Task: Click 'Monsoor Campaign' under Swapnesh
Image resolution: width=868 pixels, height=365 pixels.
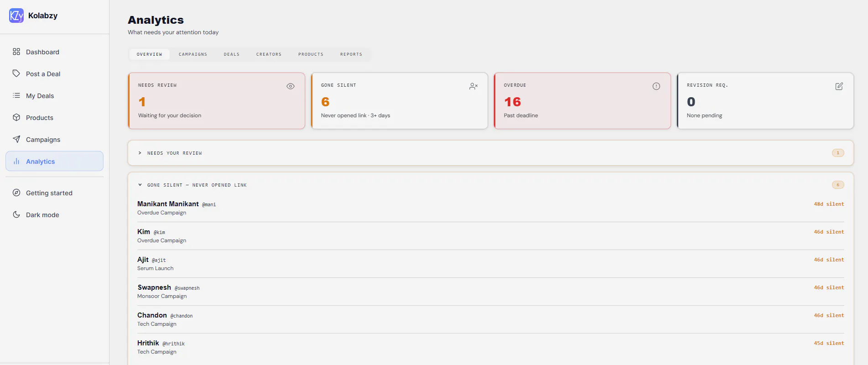Action: pos(162,296)
